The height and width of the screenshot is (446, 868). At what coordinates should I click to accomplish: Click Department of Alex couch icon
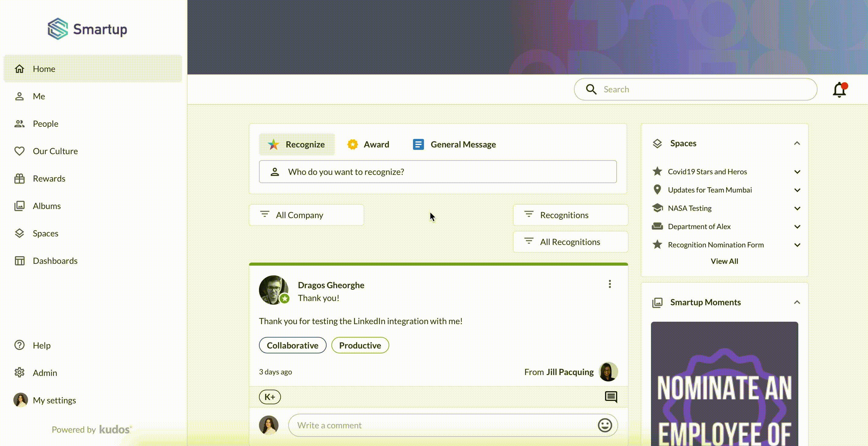tap(657, 226)
